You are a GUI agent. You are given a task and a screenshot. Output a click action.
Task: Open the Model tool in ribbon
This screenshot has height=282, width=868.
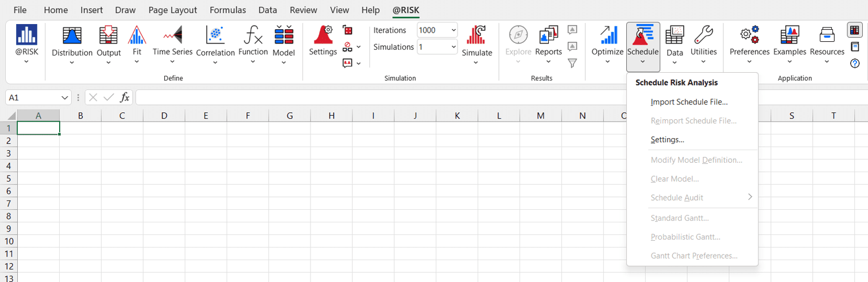pos(284,37)
